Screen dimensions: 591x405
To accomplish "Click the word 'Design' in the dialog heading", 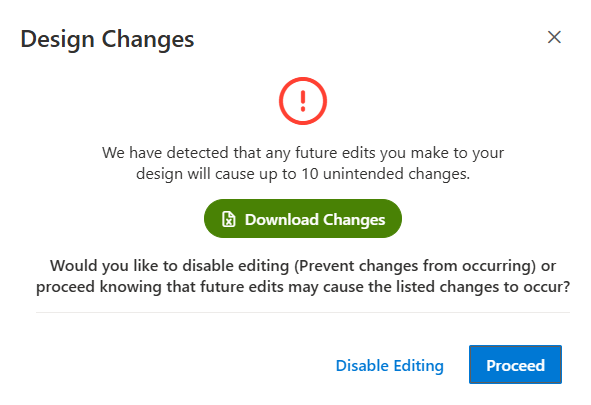I will point(57,40).
